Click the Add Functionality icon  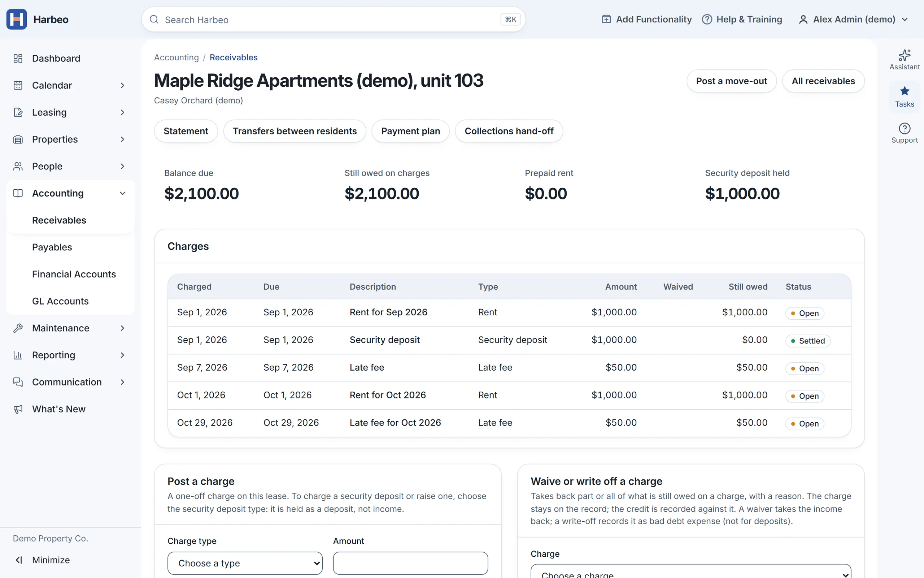(606, 20)
